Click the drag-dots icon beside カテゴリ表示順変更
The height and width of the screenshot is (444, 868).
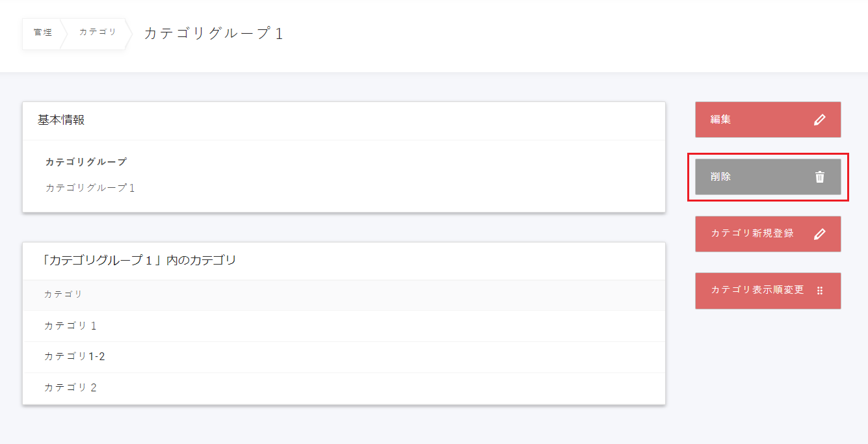[x=819, y=291]
